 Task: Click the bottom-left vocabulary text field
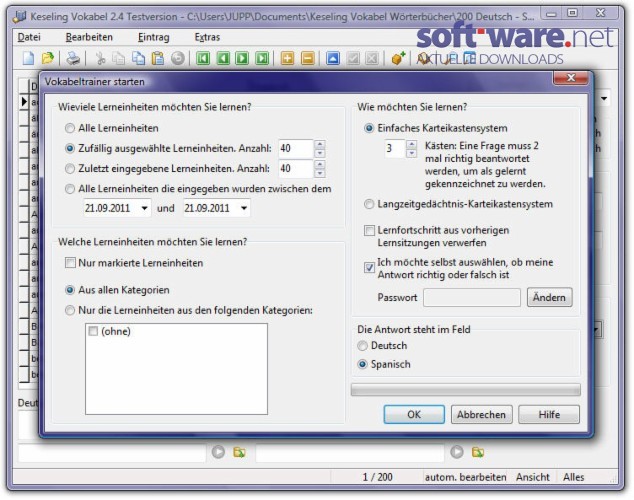[x=112, y=453]
